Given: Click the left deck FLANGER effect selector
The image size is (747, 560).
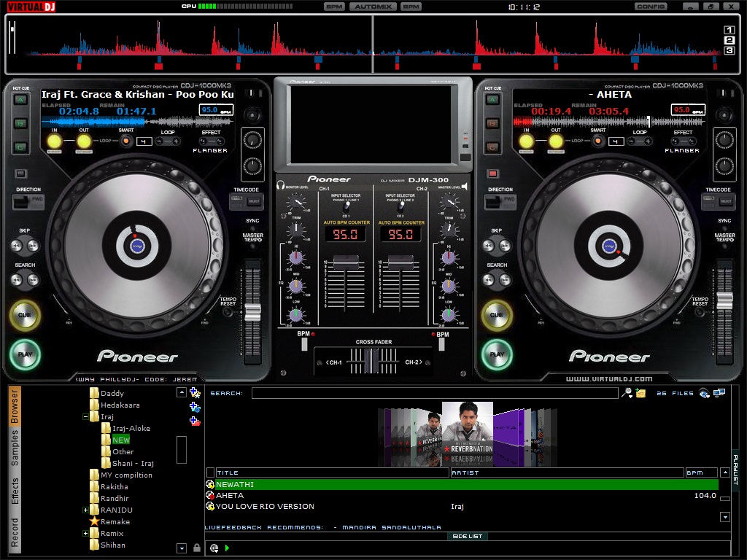Looking at the screenshot, I should [x=210, y=150].
